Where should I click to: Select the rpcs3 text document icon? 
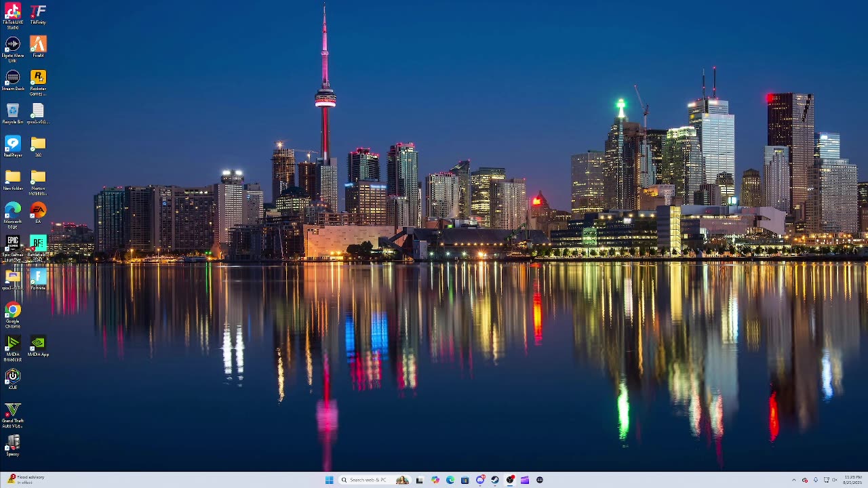coord(38,114)
